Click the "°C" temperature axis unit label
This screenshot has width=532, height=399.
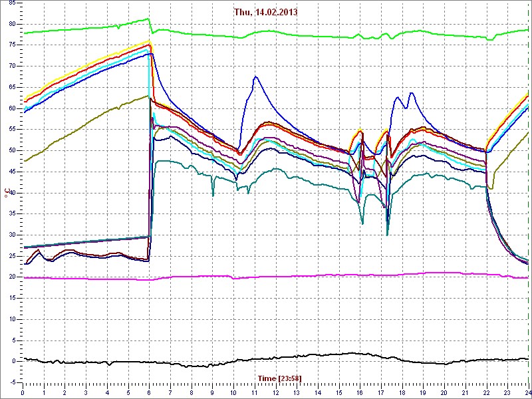(7, 192)
